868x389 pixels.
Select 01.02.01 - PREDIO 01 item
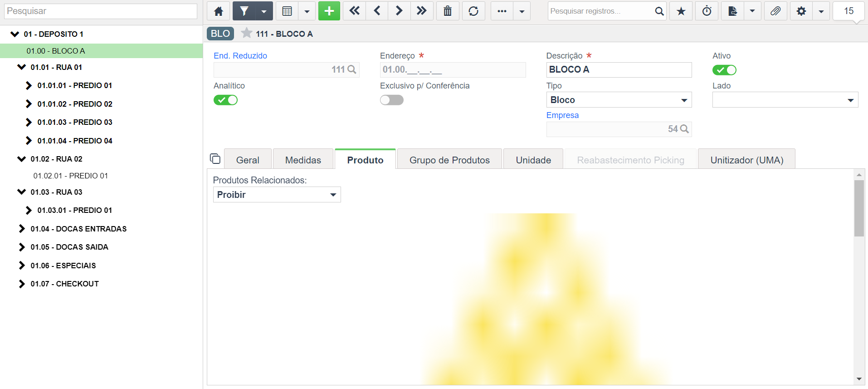pos(71,176)
